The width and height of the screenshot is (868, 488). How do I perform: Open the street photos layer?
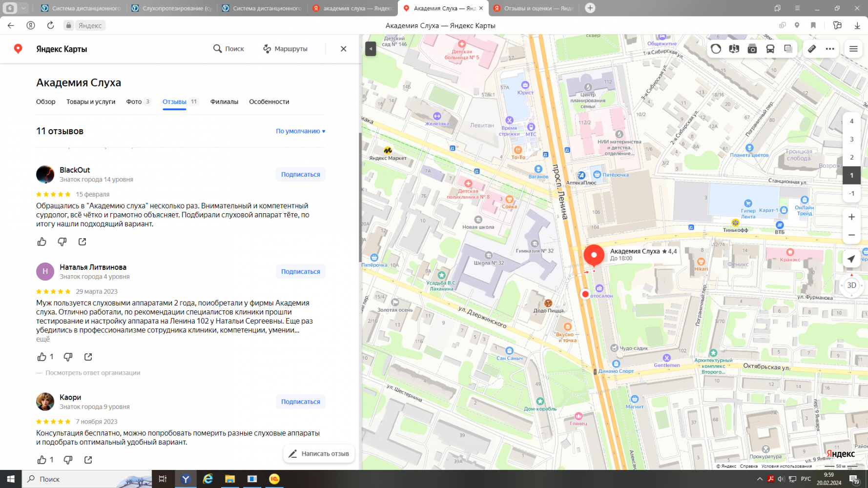tap(752, 49)
